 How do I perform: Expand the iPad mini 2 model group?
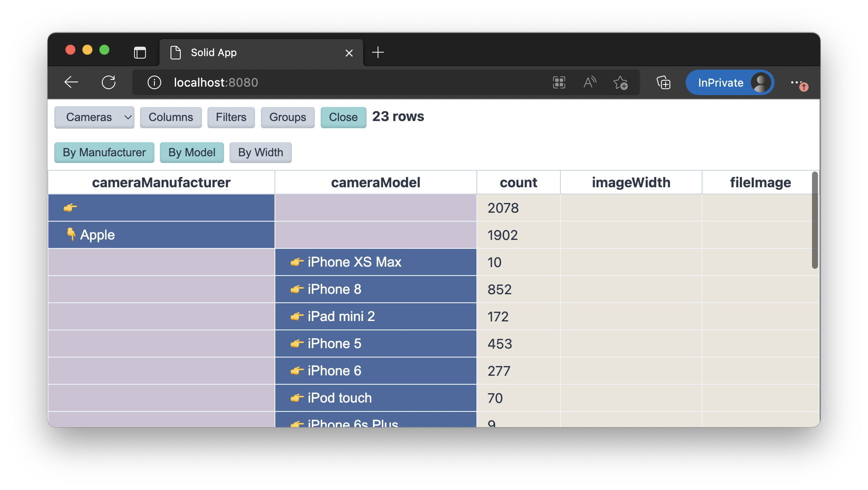375,316
